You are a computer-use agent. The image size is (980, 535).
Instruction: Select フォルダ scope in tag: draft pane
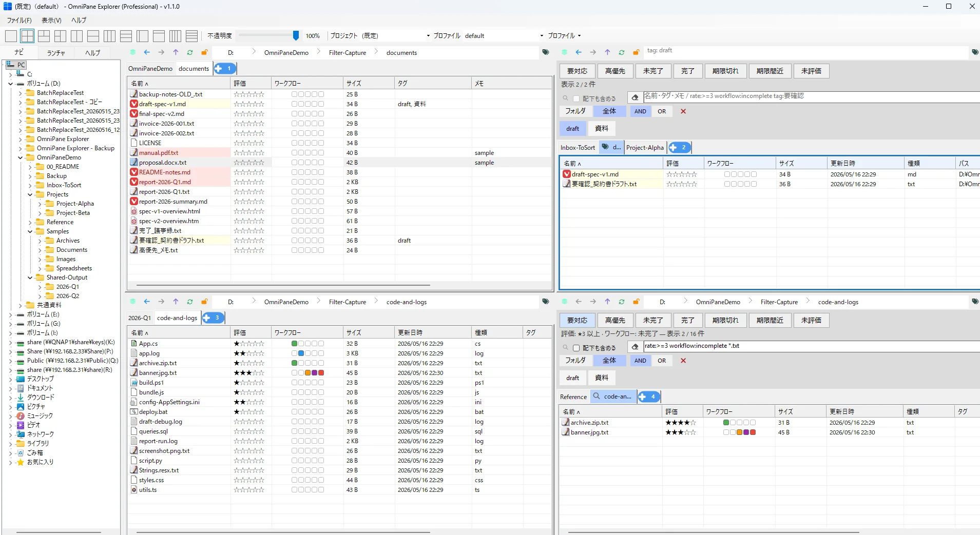pos(575,111)
